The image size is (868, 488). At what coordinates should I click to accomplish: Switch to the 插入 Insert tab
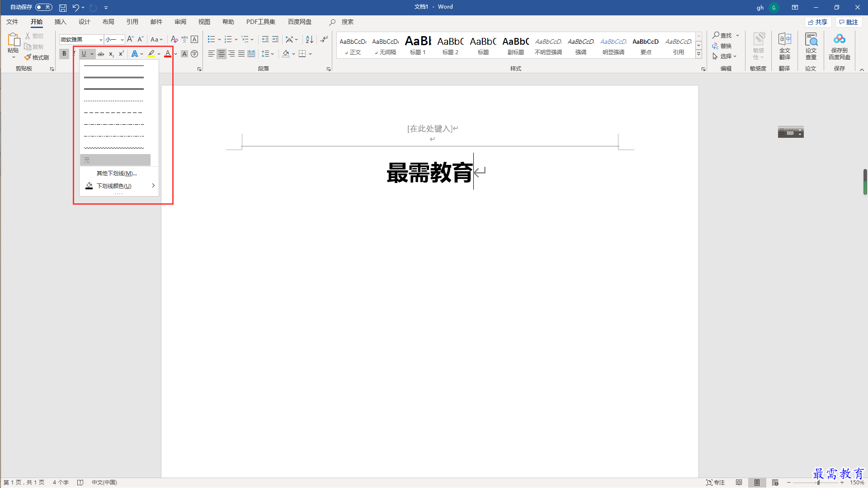click(61, 22)
